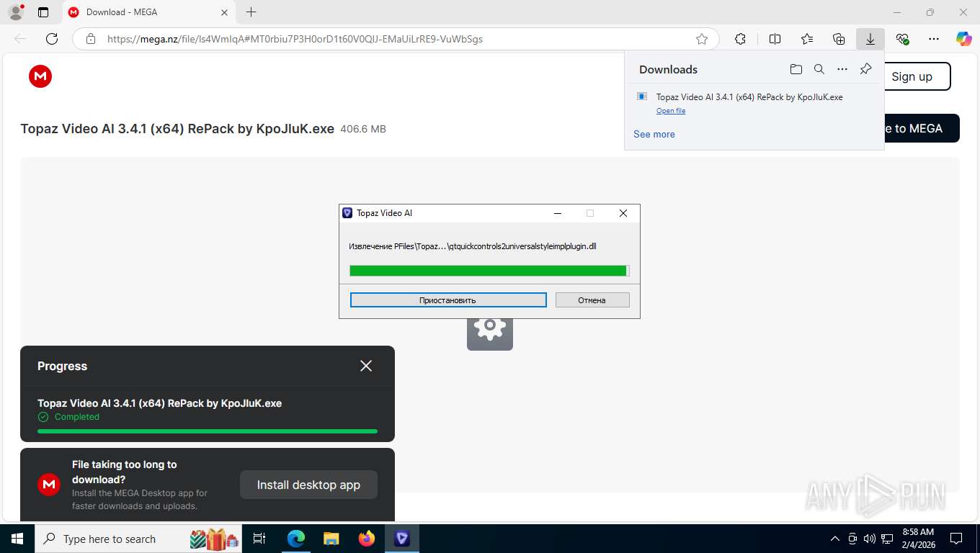Screen dimensions: 980x553
Task: Show hidden system tray icons
Action: [x=835, y=539]
